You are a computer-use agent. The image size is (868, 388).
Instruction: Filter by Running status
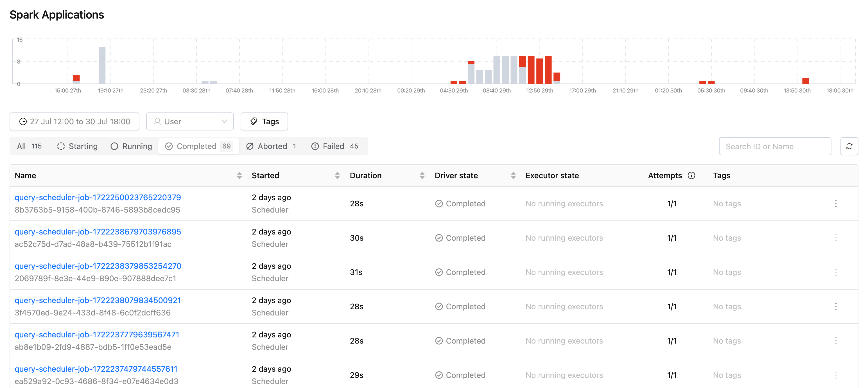tap(131, 146)
